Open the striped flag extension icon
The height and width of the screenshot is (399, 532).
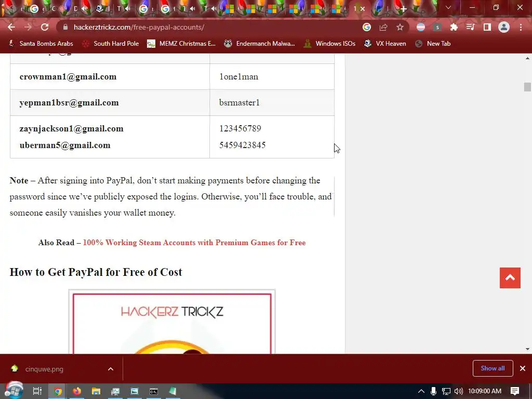(421, 27)
